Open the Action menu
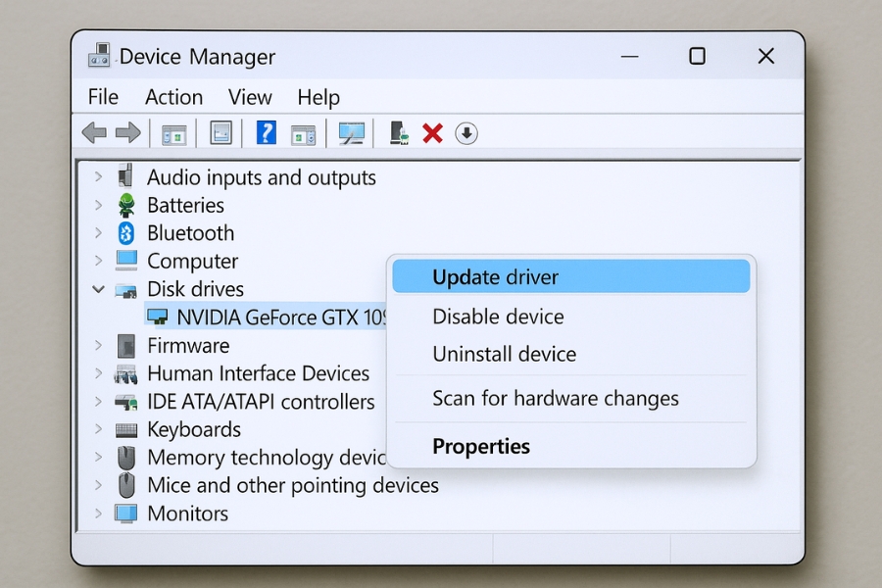Image resolution: width=882 pixels, height=588 pixels. (x=173, y=97)
